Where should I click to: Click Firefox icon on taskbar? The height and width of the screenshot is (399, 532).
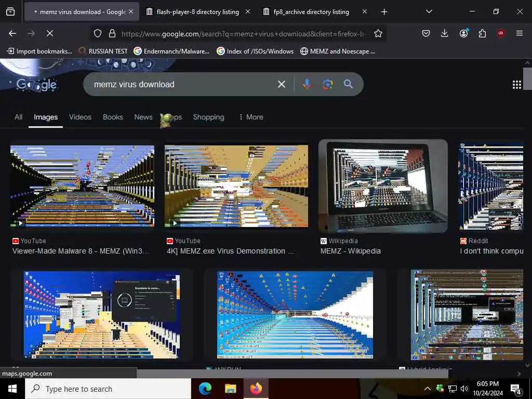coord(256,389)
